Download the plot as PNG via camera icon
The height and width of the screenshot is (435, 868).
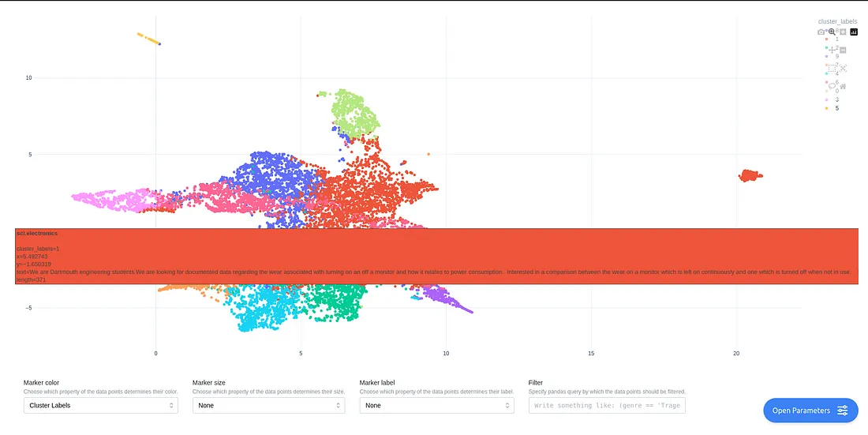point(821,32)
